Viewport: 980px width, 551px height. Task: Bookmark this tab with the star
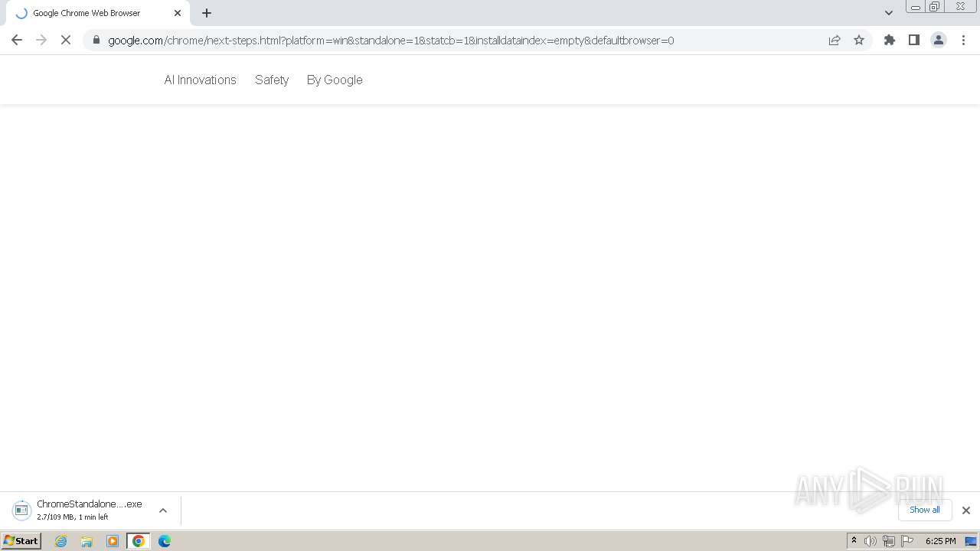[x=859, y=40]
